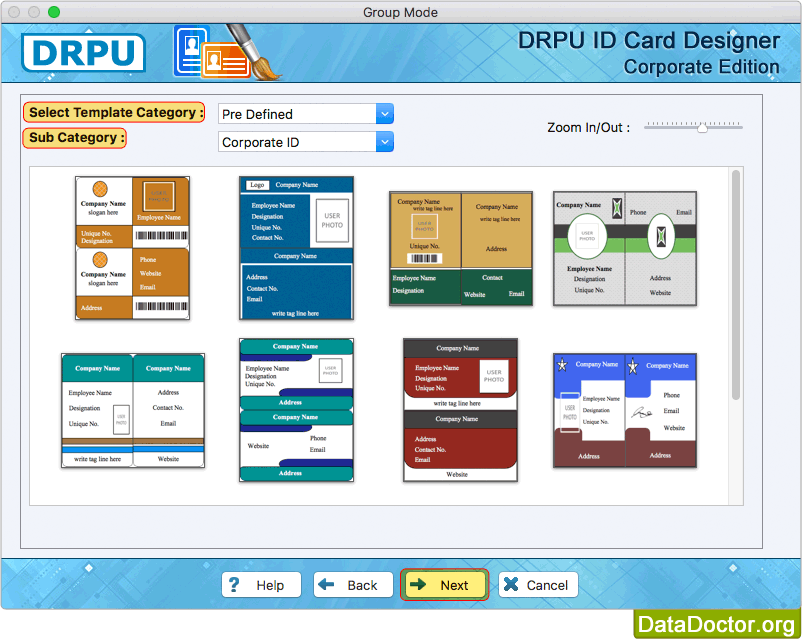This screenshot has width=802, height=639.
Task: Select the teal header white card template
Action: coord(133,410)
